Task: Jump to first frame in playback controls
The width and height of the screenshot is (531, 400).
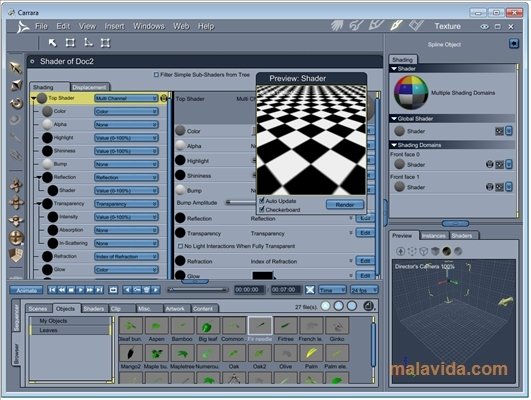Action: (52, 290)
